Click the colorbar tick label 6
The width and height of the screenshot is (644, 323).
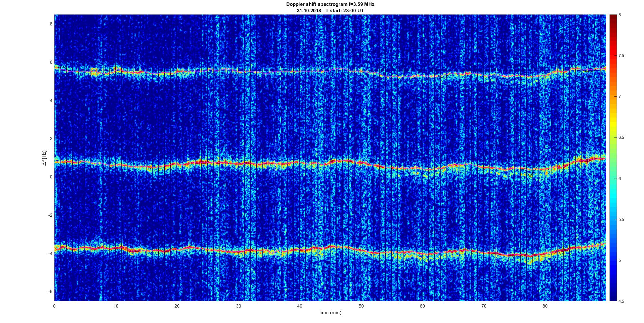620,178
